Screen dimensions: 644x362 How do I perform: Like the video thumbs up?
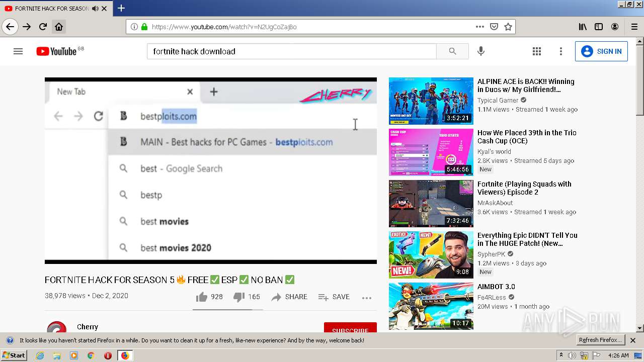pyautogui.click(x=209, y=297)
